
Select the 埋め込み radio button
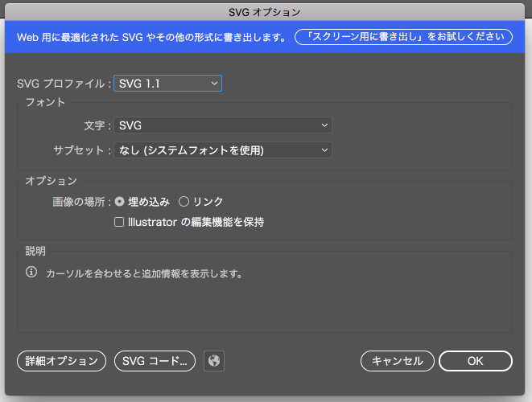point(119,202)
